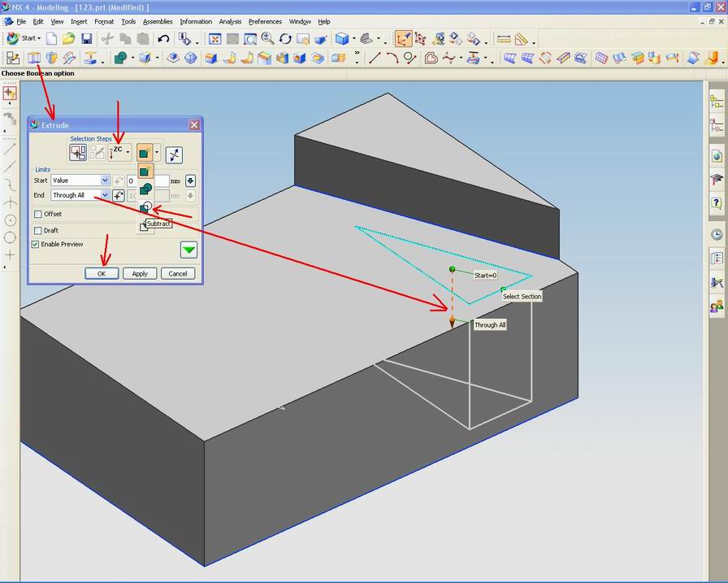Select Section step in Extrude dialog
Viewport: 728px width, 583px height.
pyautogui.click(x=77, y=152)
